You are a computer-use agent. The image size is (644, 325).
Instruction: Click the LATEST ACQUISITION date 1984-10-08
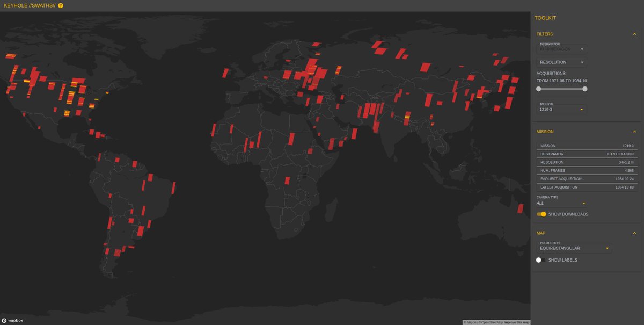coord(624,187)
